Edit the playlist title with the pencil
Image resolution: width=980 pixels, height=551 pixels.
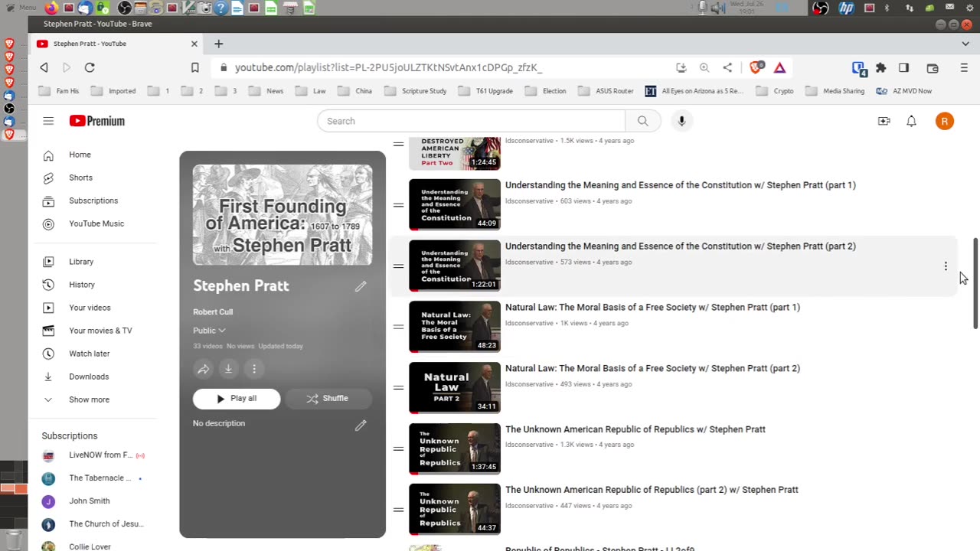click(x=361, y=286)
